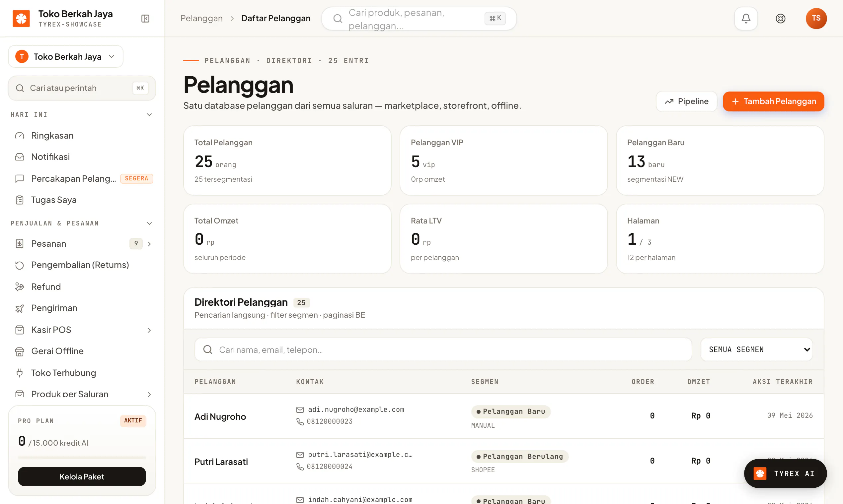Image resolution: width=843 pixels, height=504 pixels.
Task: Click the Pesanan count badge 9
Action: [x=136, y=243]
